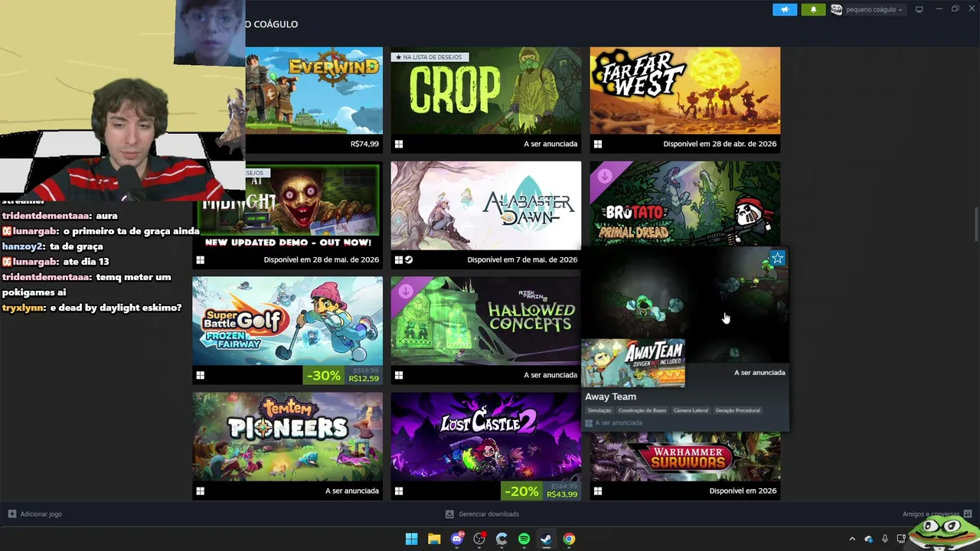Image resolution: width=980 pixels, height=551 pixels.
Task: Click the purple download ribbon on Brotato
Action: tap(604, 175)
